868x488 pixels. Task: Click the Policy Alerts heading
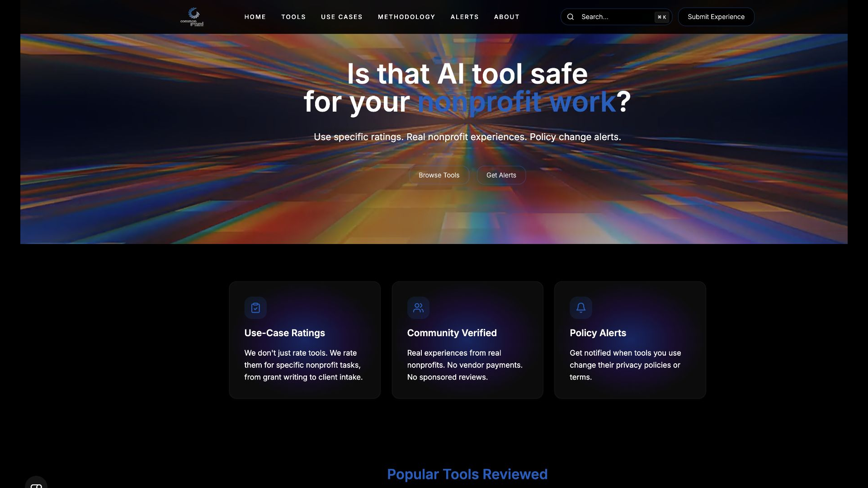(598, 333)
